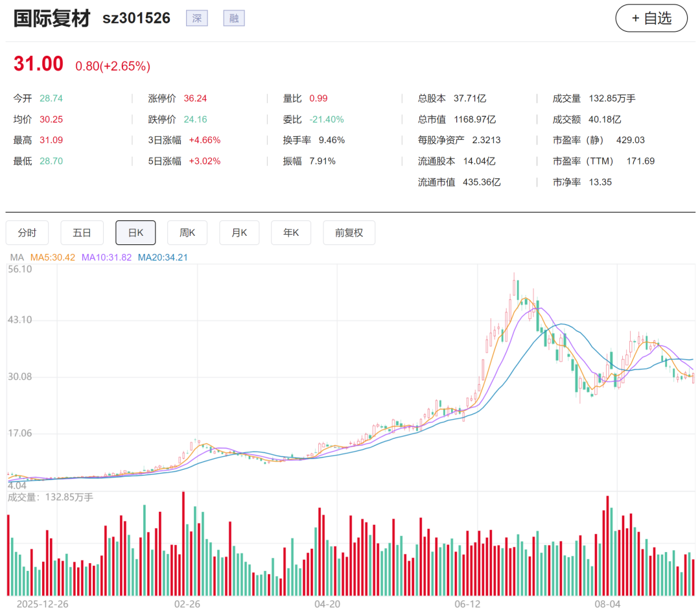The image size is (700, 613).
Task: Select the 日K chart tab
Action: (135, 233)
